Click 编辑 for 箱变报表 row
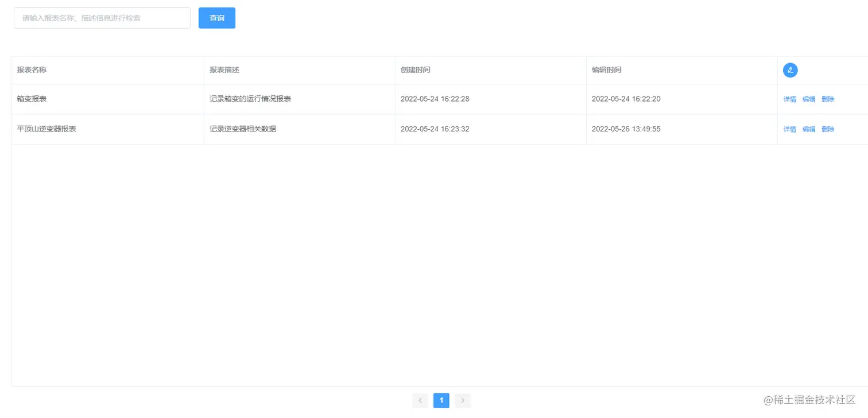 [x=809, y=99]
